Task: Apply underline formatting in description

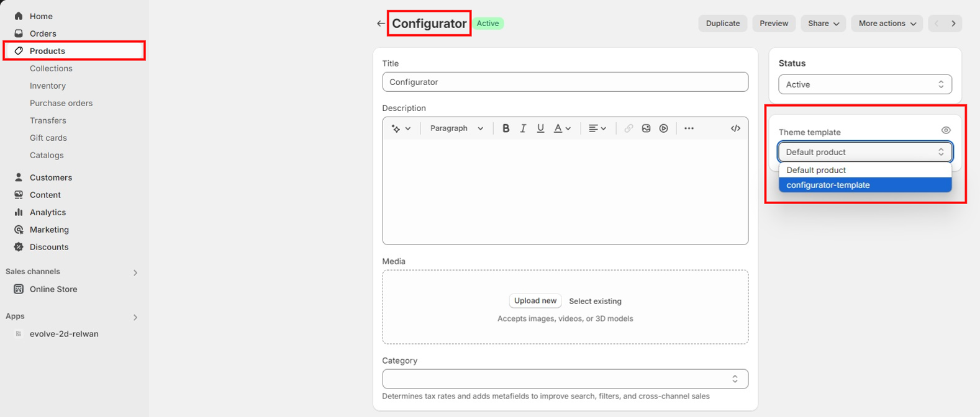Action: (540, 128)
